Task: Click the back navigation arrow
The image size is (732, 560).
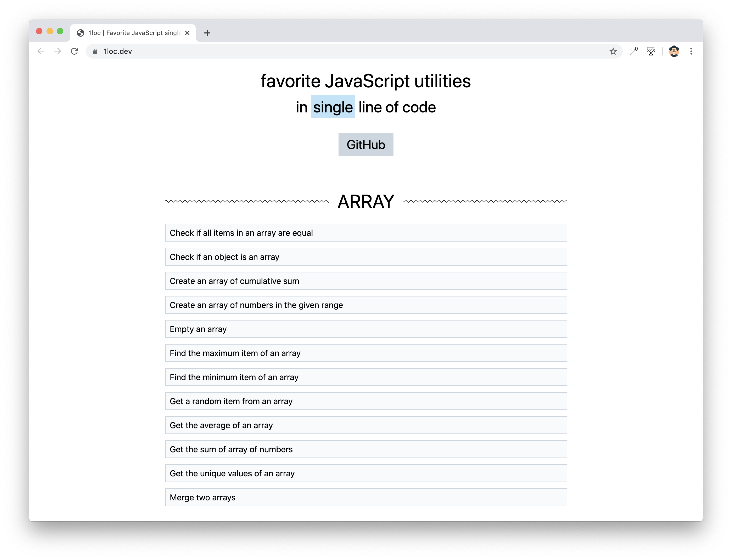Action: [x=41, y=51]
